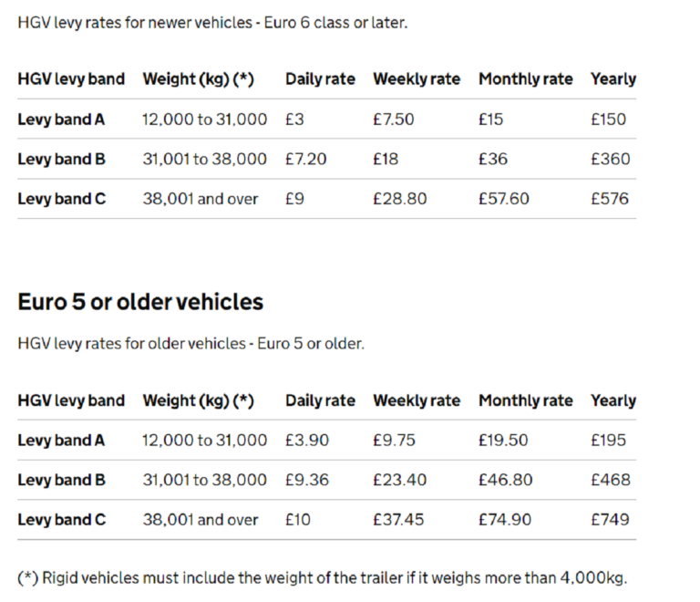
Task: Select the £57.60 monthly rate
Action: point(503,199)
